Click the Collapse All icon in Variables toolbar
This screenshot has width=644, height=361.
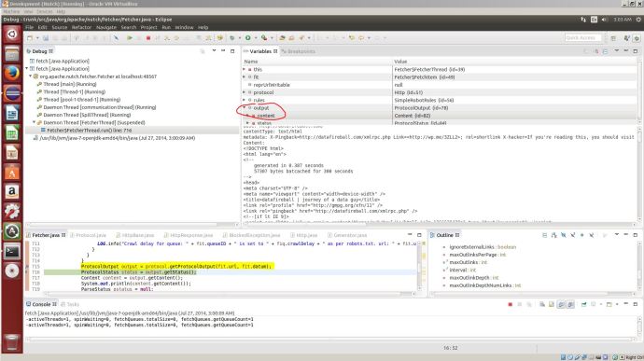(606, 51)
